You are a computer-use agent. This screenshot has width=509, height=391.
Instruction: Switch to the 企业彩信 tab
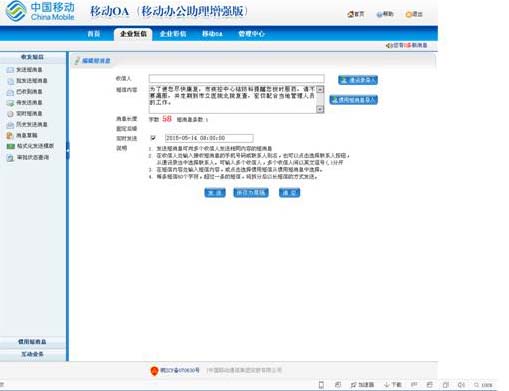tap(173, 34)
